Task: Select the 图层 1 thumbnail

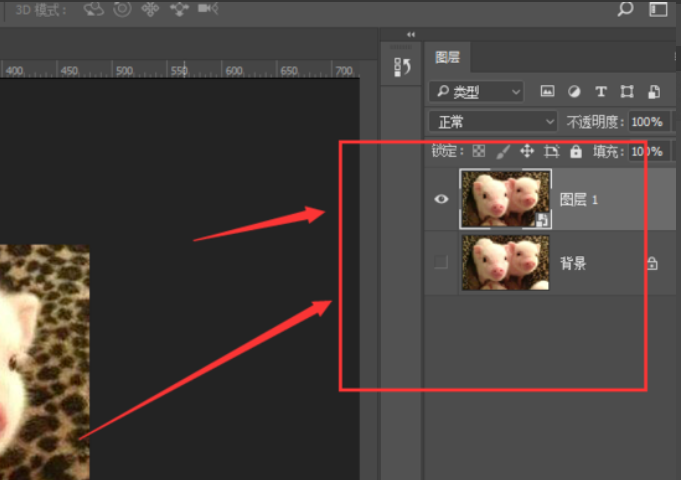Action: [506, 199]
